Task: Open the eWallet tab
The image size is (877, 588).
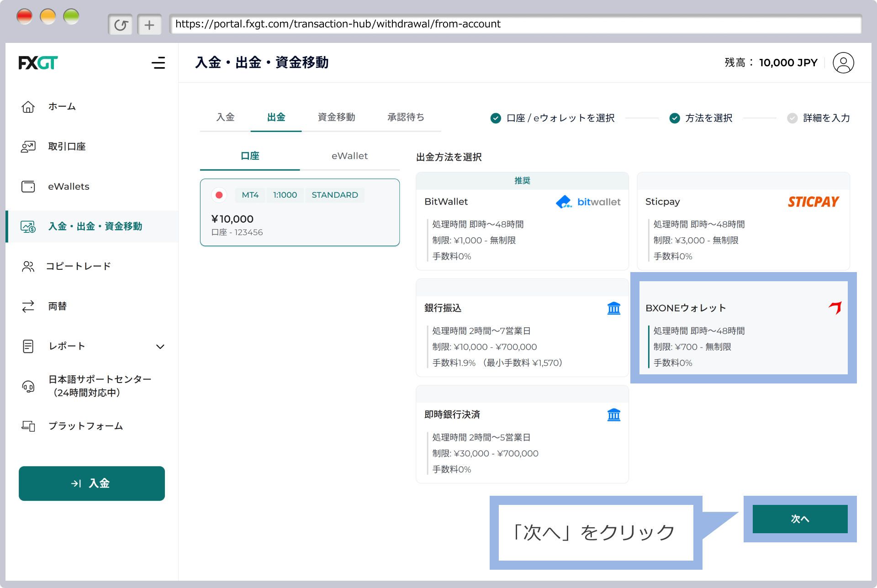Action: 349,156
